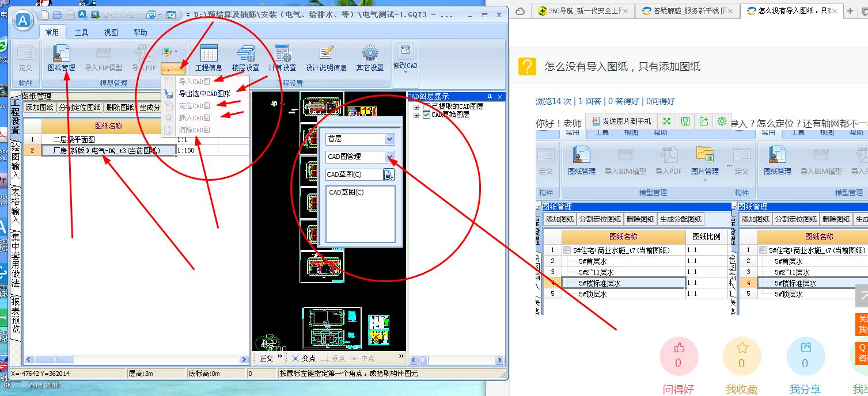This screenshot has width=868, height=396.
Task: Click the application round A logo button
Action: pos(24,20)
